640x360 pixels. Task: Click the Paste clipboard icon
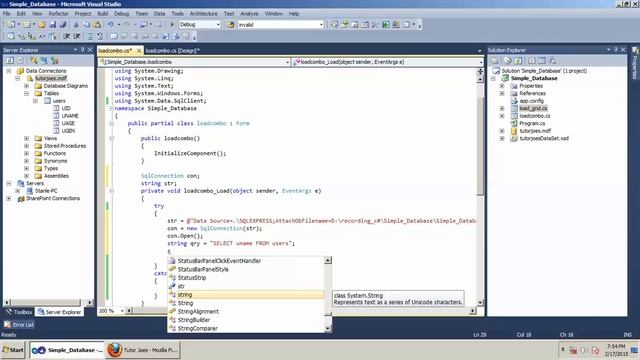tap(97, 24)
